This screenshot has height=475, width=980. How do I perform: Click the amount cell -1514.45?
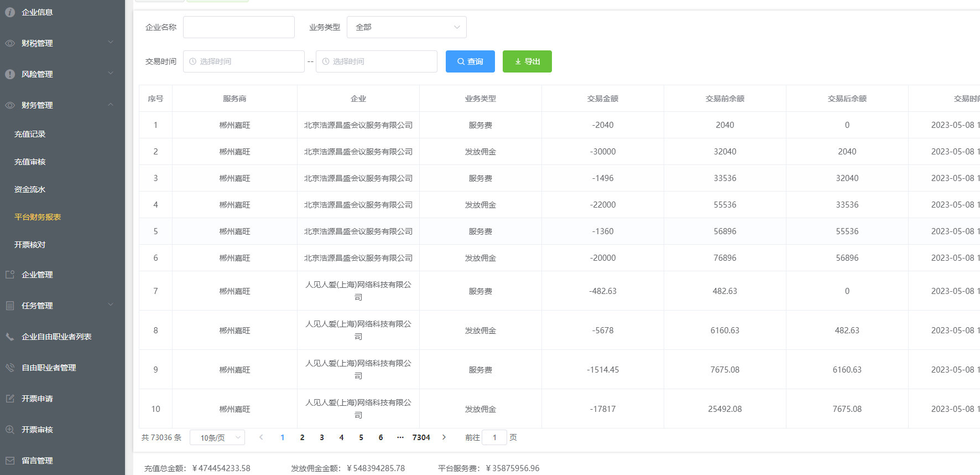(x=603, y=370)
